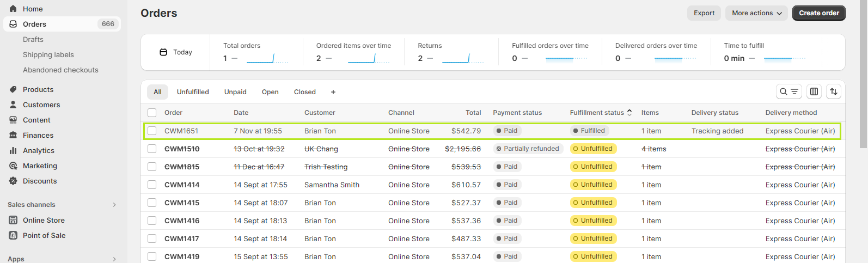The width and height of the screenshot is (868, 263).
Task: Open the edit columns icon
Action: point(814,91)
